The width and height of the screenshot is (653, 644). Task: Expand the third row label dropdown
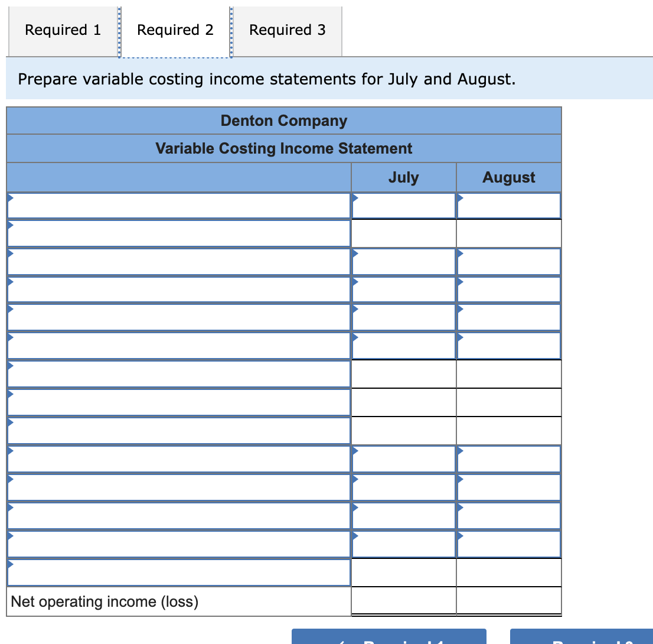(179, 262)
